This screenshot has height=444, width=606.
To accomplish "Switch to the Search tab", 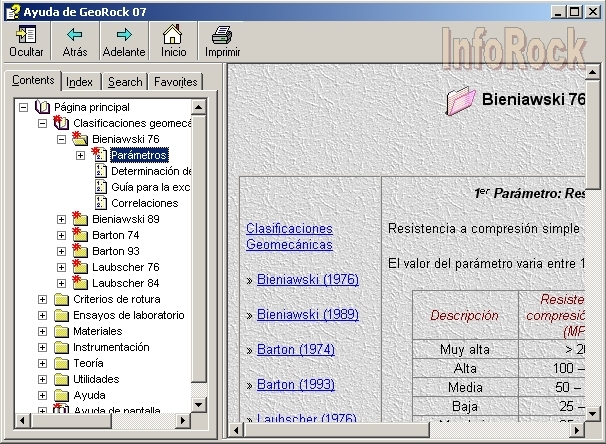I will point(125,82).
